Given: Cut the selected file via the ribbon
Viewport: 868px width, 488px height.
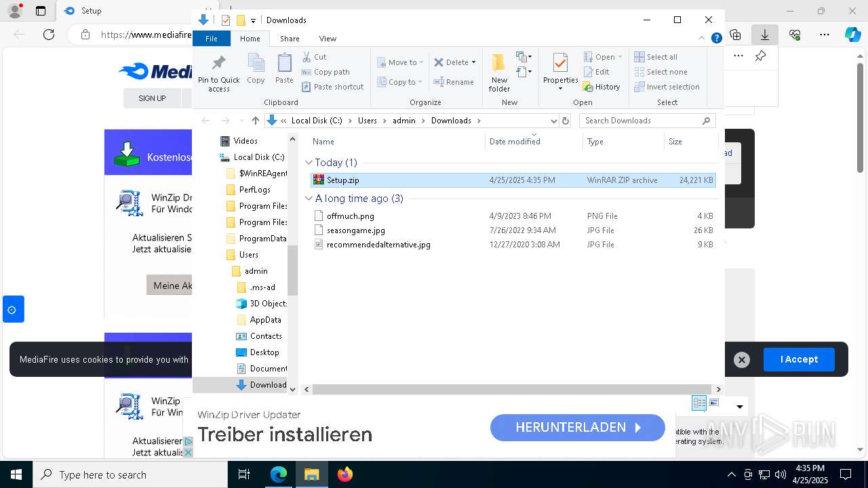Looking at the screenshot, I should [x=314, y=57].
